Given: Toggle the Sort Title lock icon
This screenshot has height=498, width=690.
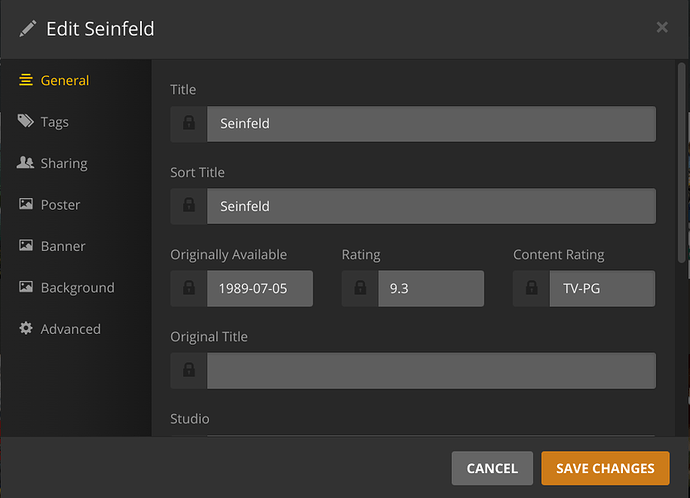Looking at the screenshot, I should click(189, 207).
